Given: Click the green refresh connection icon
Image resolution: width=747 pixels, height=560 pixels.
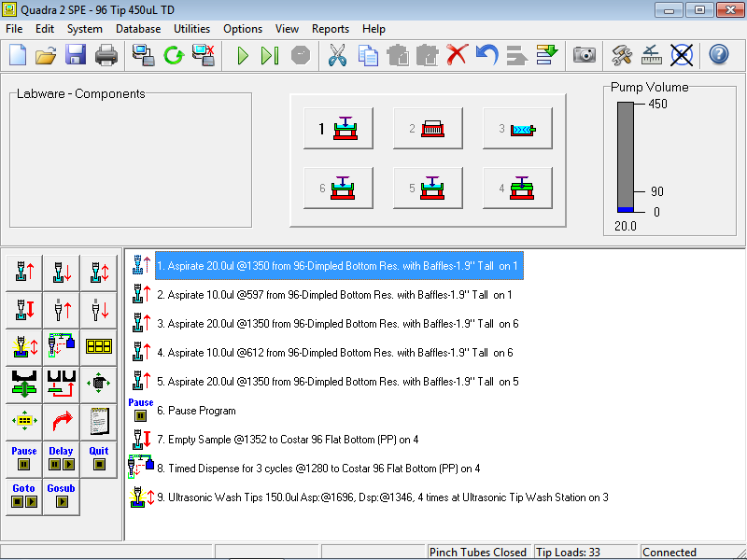Looking at the screenshot, I should click(174, 55).
